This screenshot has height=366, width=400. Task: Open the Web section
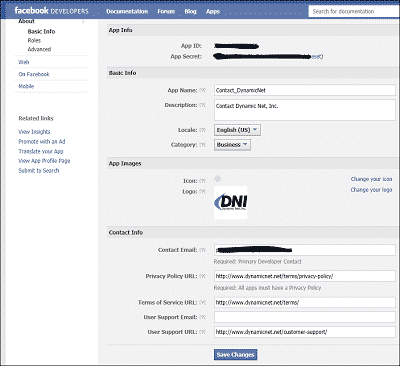[x=24, y=62]
